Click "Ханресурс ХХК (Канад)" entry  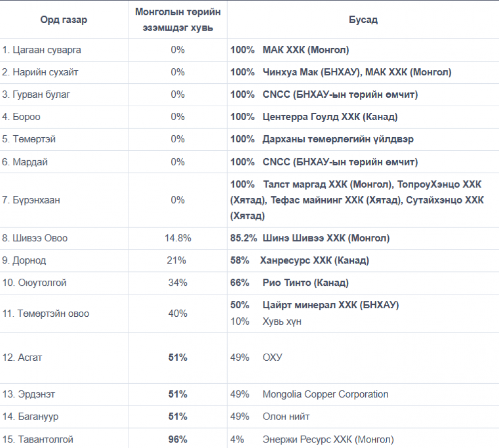point(314,260)
